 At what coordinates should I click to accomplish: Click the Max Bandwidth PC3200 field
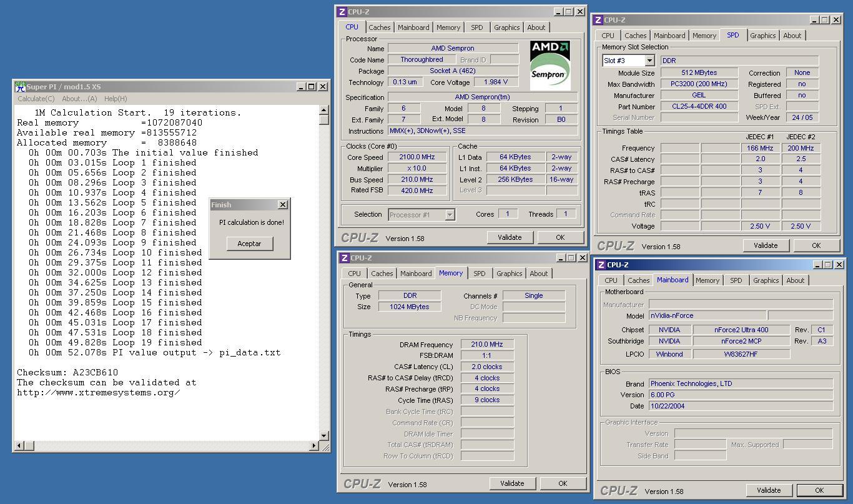[699, 84]
